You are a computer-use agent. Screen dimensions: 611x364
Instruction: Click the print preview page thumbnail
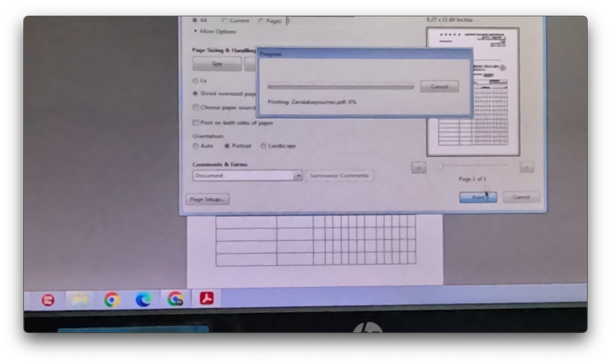point(473,92)
